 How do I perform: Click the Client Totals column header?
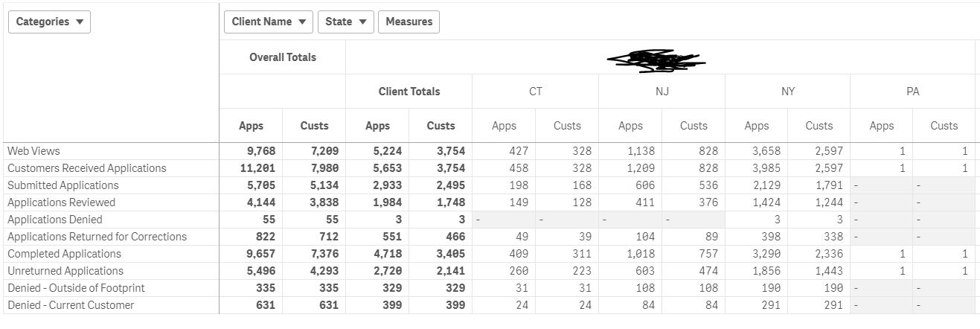tap(409, 92)
